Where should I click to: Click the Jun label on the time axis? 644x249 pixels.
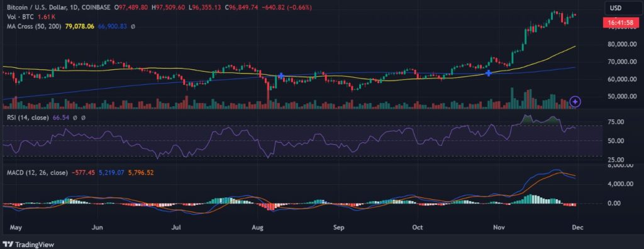(x=97, y=227)
